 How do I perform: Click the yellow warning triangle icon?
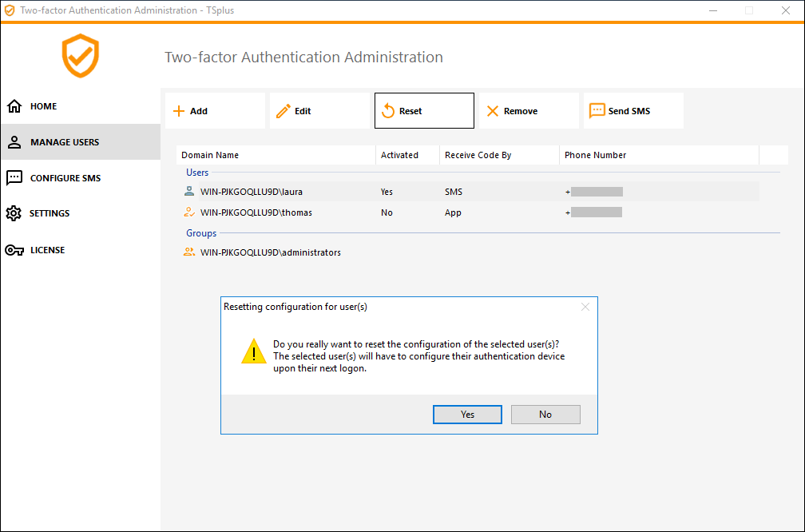coord(254,351)
